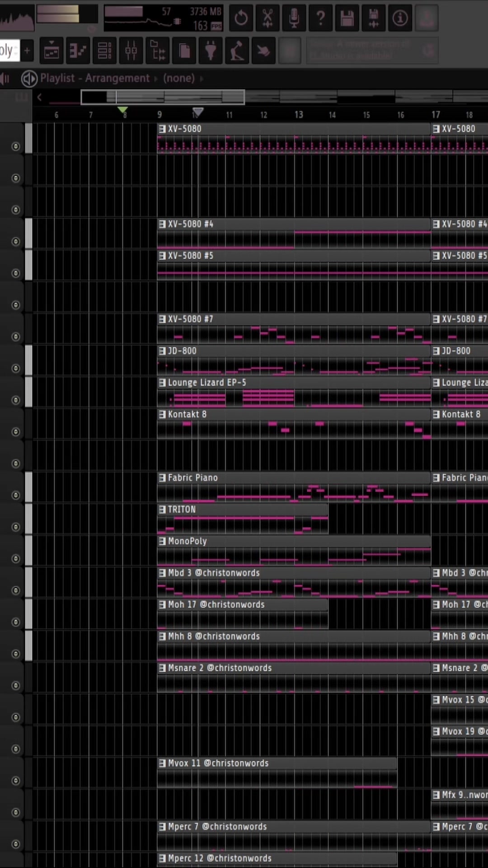Viewport: 488px width, 868px height.
Task: Click the touch controller hand icon
Action: point(263,51)
